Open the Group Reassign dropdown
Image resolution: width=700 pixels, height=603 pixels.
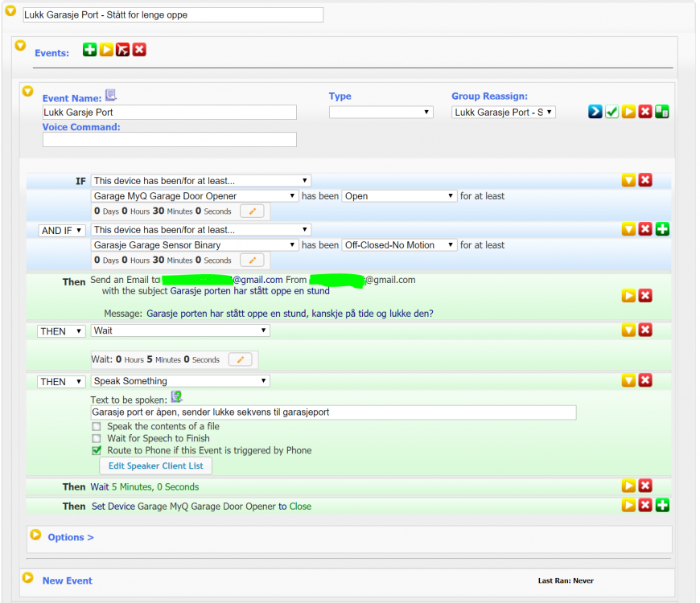(504, 113)
